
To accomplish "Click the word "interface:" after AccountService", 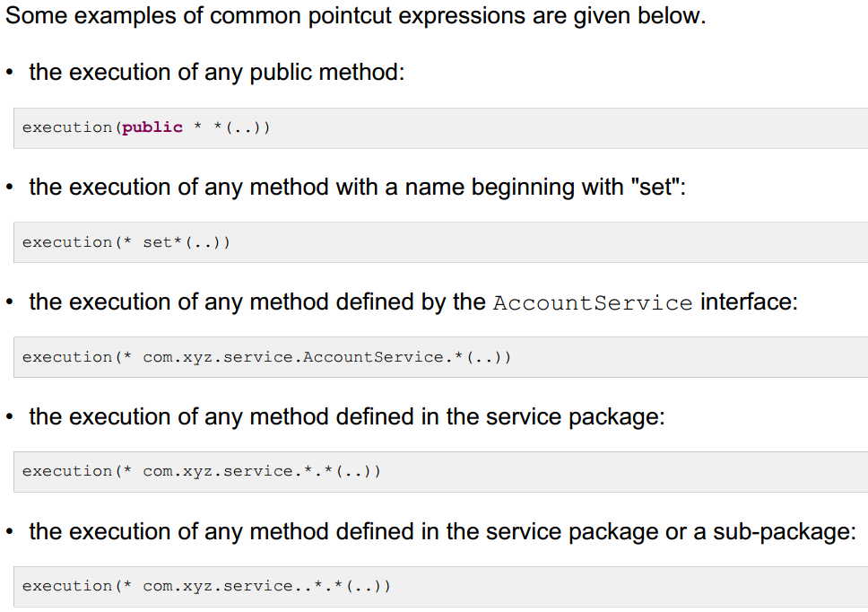I will tap(749, 302).
